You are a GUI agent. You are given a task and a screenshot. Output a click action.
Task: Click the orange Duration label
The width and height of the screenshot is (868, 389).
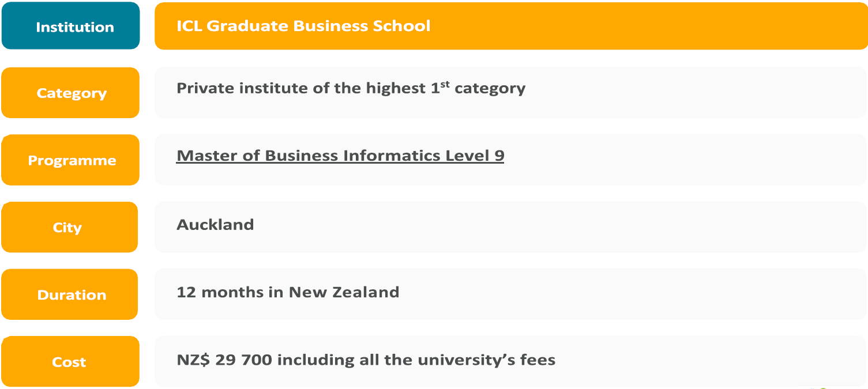(x=70, y=294)
